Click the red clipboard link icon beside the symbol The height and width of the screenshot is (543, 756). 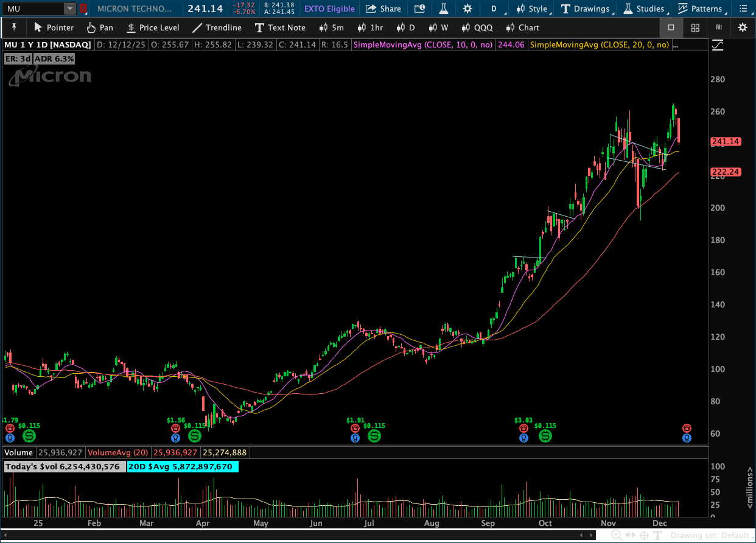coord(84,9)
